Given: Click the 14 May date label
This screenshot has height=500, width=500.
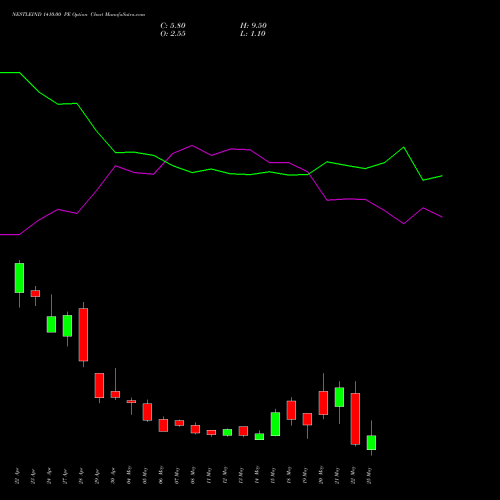Looking at the screenshot, I should coord(257,475).
